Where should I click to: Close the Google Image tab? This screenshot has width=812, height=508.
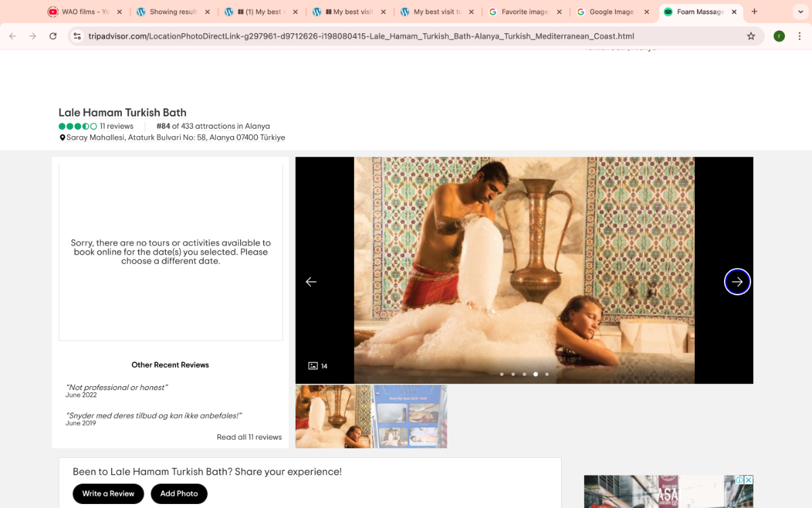pos(646,12)
